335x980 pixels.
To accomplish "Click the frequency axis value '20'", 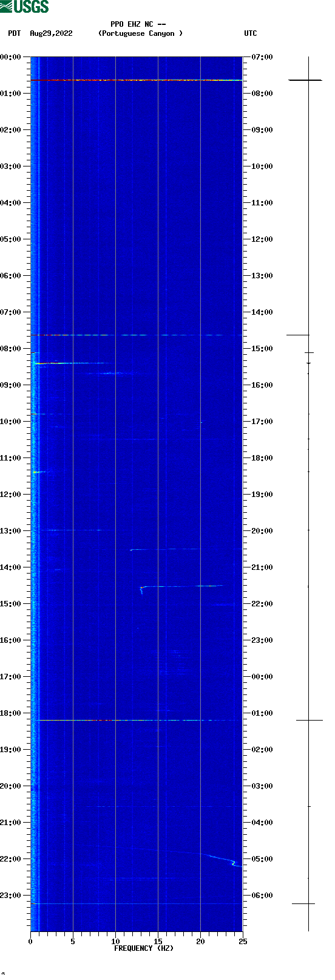I will pyautogui.click(x=200, y=942).
